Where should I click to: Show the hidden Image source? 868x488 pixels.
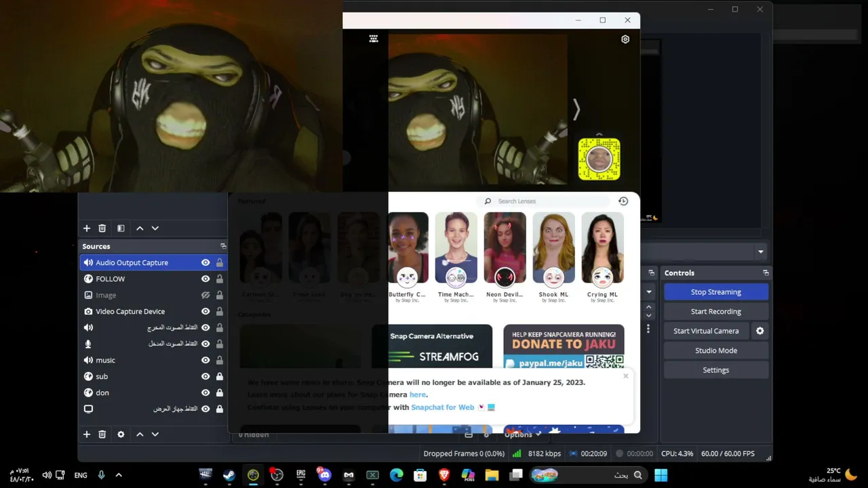tap(205, 295)
